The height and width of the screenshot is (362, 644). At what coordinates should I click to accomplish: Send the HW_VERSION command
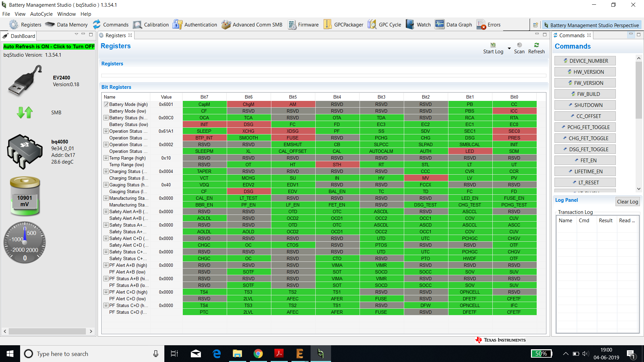coord(585,72)
